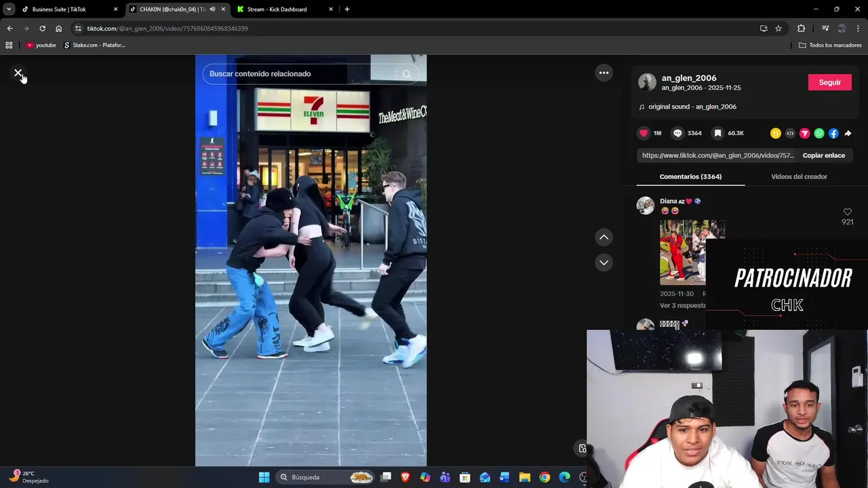The height and width of the screenshot is (488, 868).
Task: Click Copiar enlace button
Action: point(823,155)
